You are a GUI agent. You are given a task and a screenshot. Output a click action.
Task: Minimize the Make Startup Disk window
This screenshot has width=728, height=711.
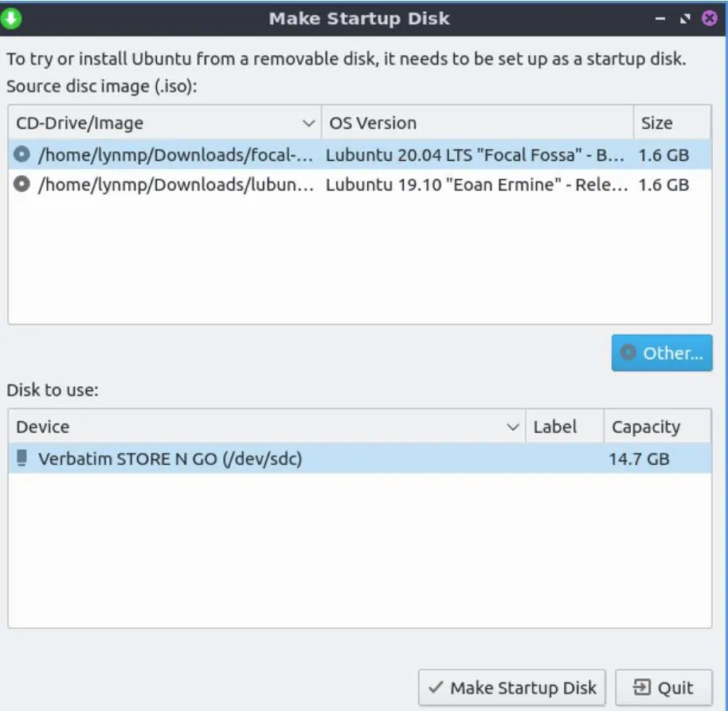click(660, 18)
